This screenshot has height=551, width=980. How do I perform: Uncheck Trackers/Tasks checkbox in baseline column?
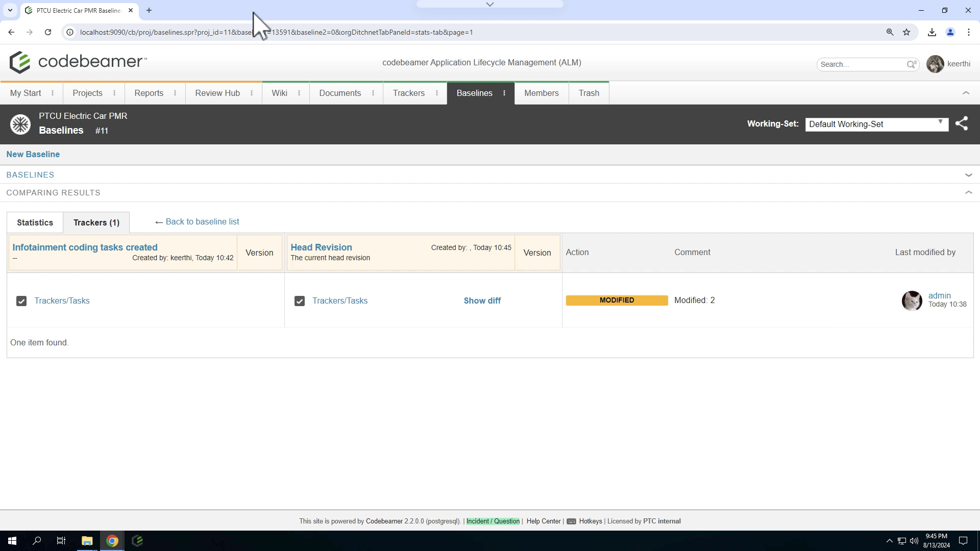click(x=21, y=301)
